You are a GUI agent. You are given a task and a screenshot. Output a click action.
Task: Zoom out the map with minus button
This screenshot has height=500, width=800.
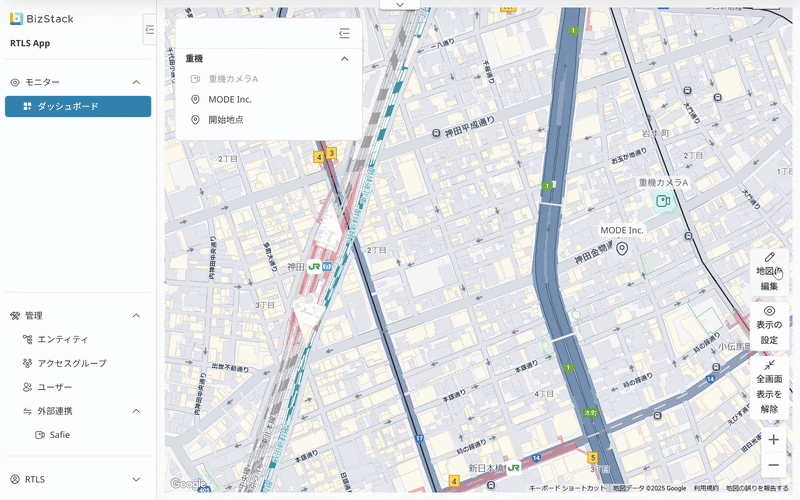coord(773,466)
